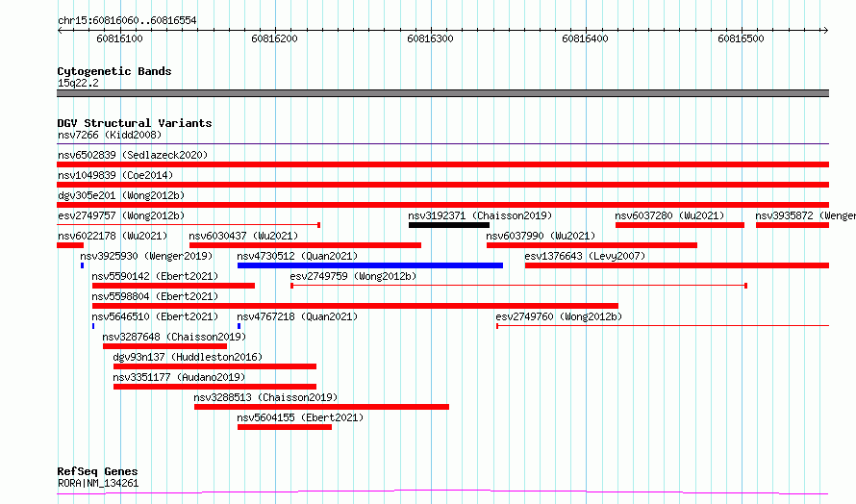Click the esv2749760 (Wong2012b) label

[x=559, y=316]
